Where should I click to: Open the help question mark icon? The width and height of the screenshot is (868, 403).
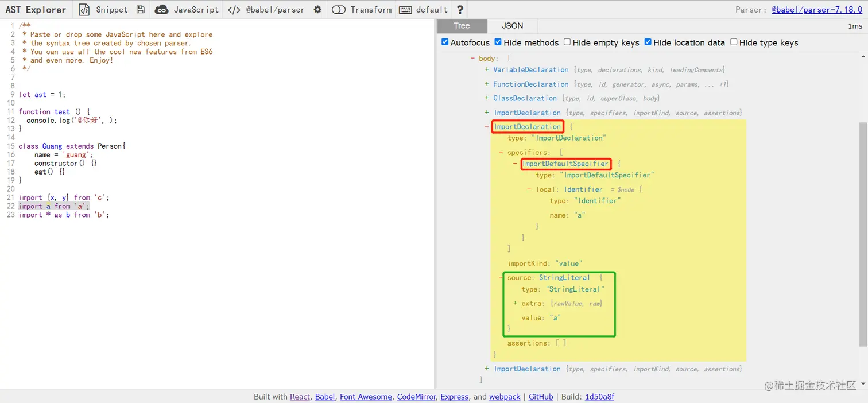pyautogui.click(x=460, y=10)
